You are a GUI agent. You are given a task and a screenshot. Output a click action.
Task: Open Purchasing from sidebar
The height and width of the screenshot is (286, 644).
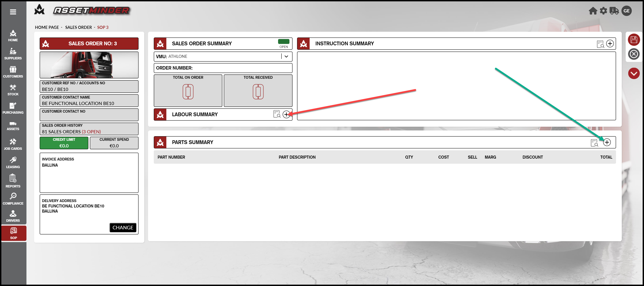[13, 108]
